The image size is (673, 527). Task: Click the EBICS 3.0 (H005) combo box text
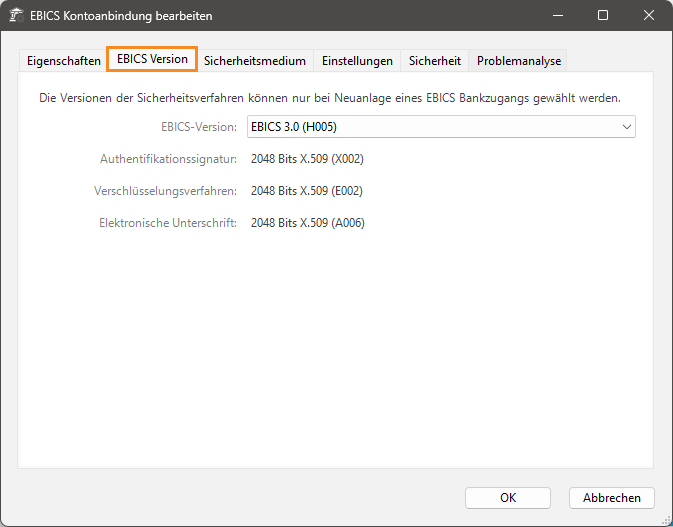click(x=300, y=127)
